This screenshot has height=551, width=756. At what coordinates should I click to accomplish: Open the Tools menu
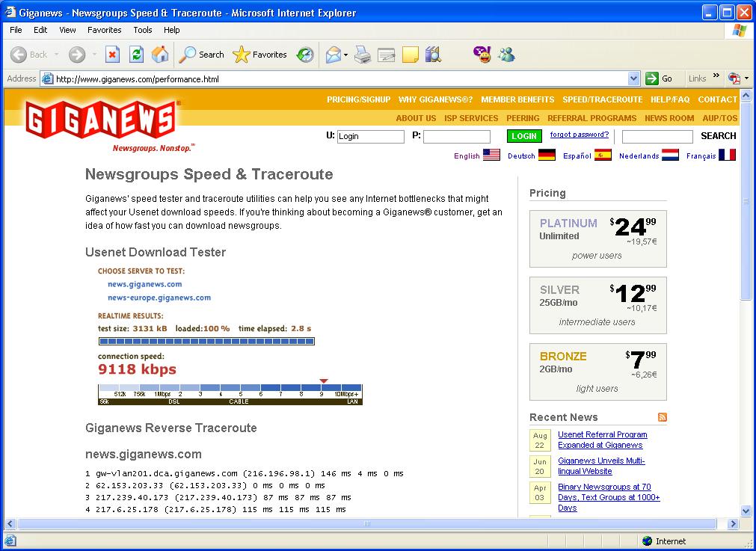pyautogui.click(x=143, y=30)
